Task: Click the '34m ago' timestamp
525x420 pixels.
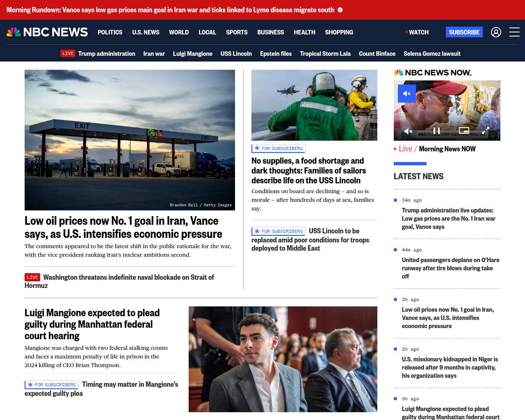Action: pyautogui.click(x=412, y=200)
